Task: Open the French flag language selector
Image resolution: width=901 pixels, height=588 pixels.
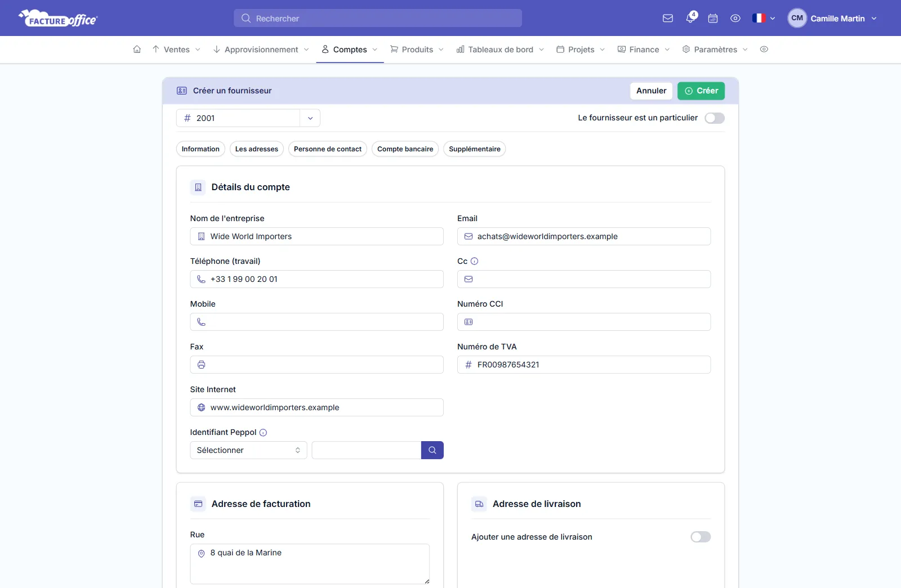Action: tap(764, 19)
